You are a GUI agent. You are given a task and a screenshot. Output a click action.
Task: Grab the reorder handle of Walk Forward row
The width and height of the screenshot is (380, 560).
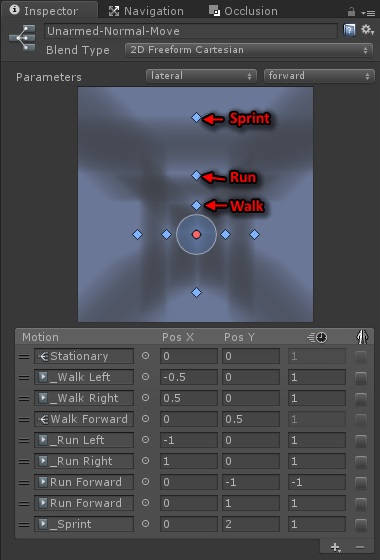[x=24, y=419]
